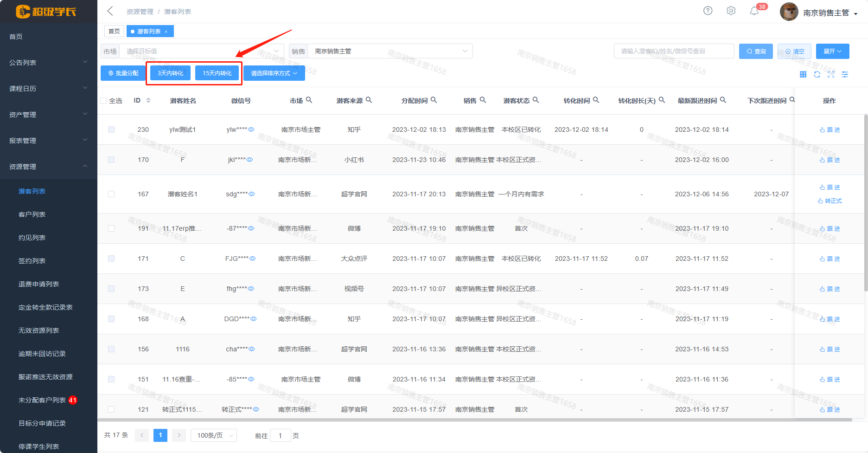Open settings gear icon in header
Viewport: 868px width, 453px height.
(731, 11)
